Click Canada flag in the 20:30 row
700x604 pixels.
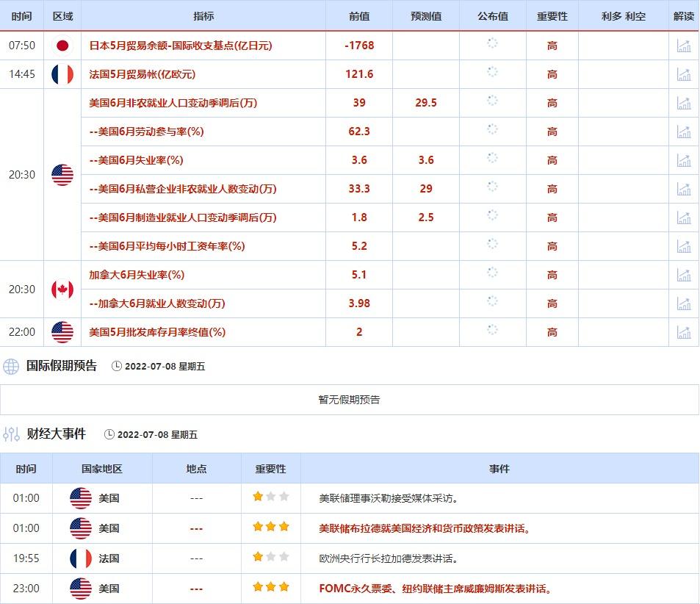[x=62, y=290]
